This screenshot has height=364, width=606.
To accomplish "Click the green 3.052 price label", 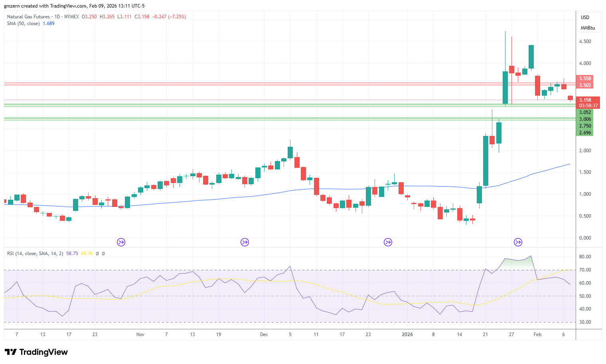I will 585,112.
